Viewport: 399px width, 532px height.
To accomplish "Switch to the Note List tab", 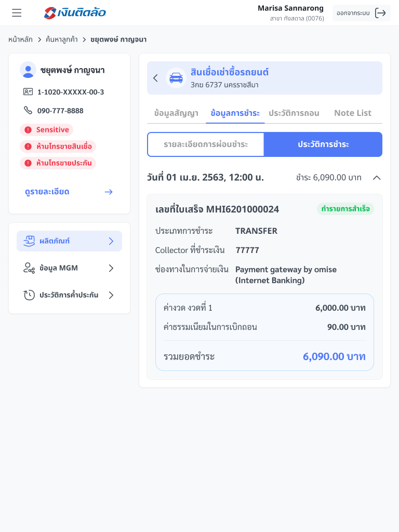I will [353, 113].
